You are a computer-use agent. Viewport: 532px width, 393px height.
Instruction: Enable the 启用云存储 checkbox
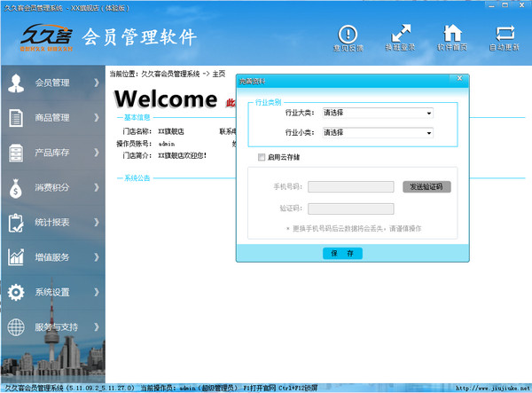coord(262,157)
